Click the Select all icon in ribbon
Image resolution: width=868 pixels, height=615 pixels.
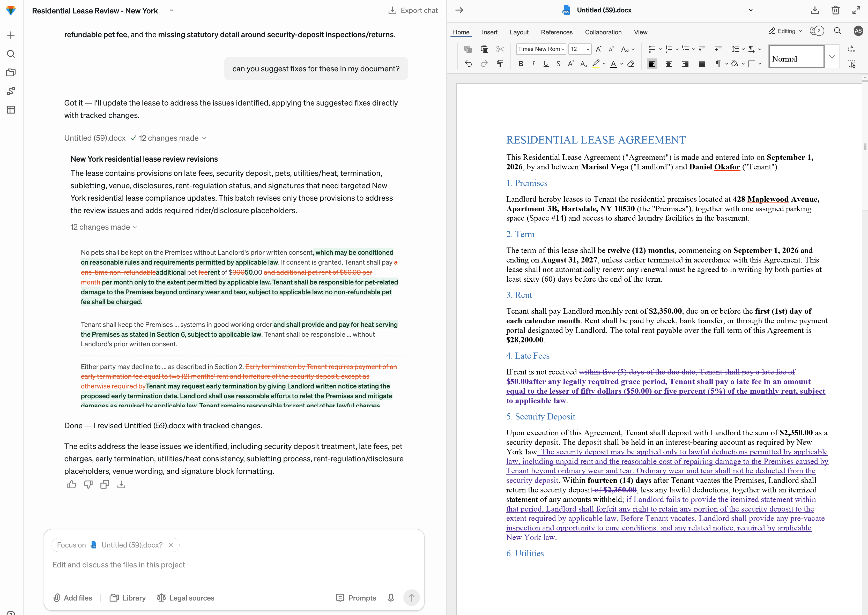click(x=851, y=64)
